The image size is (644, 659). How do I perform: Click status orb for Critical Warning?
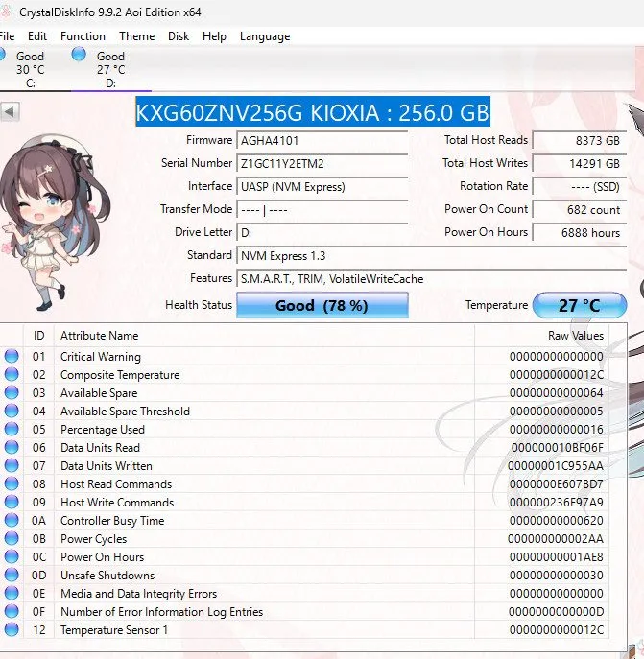[12, 357]
